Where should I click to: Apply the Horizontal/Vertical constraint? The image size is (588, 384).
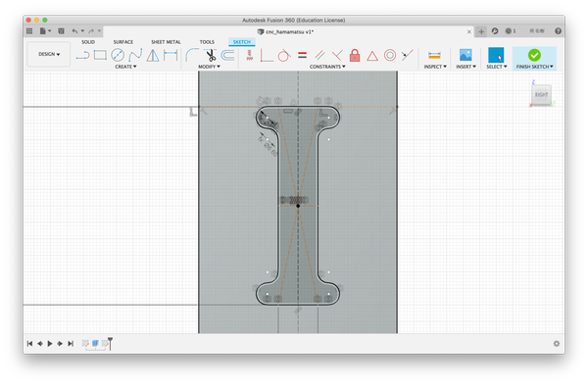click(x=249, y=56)
